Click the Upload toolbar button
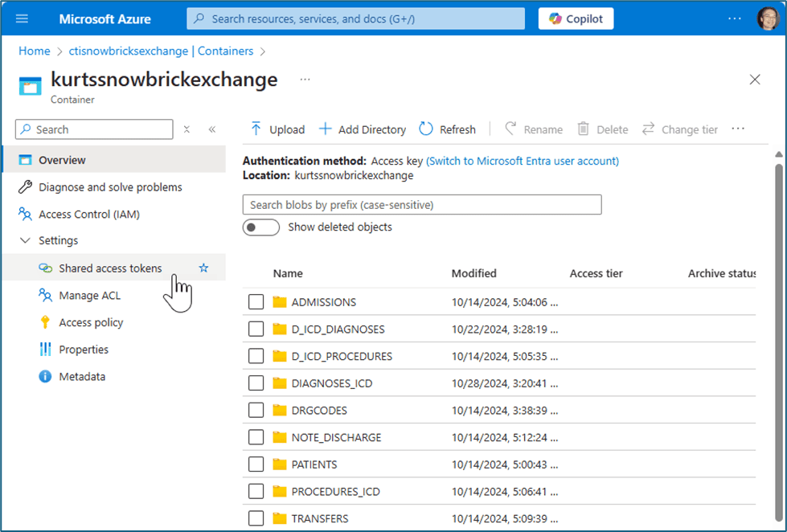Screen dimensions: 787x532 (x=277, y=129)
